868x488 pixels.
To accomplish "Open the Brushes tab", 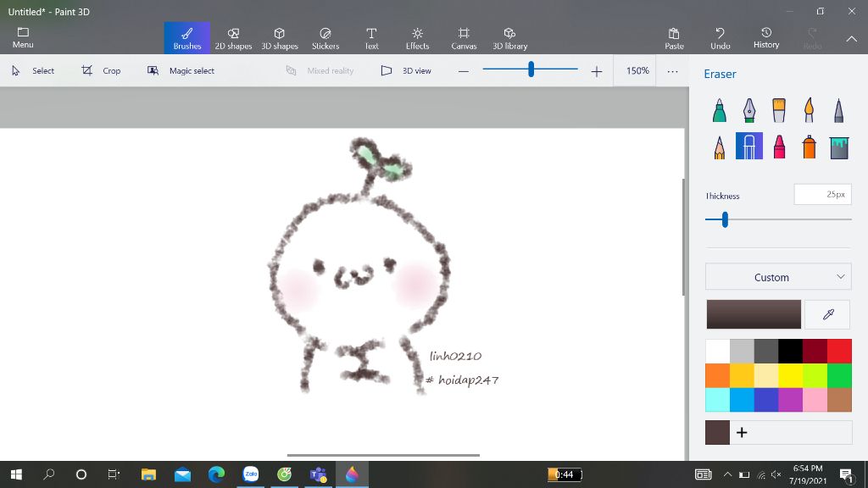I will pos(187,38).
